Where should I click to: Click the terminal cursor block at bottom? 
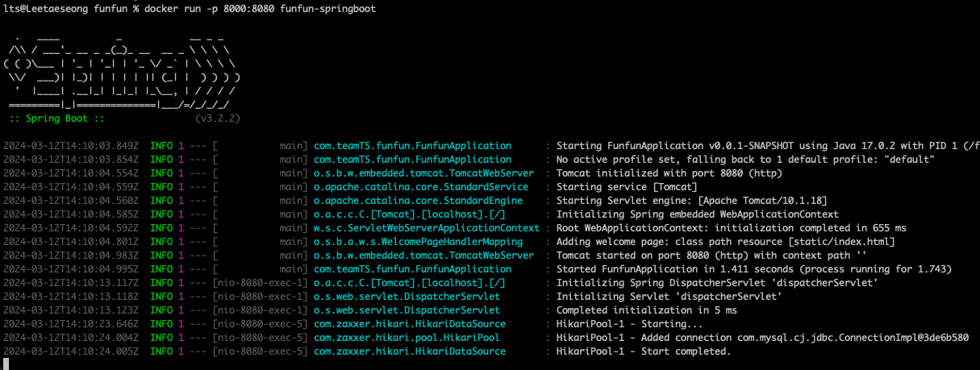pos(6,364)
